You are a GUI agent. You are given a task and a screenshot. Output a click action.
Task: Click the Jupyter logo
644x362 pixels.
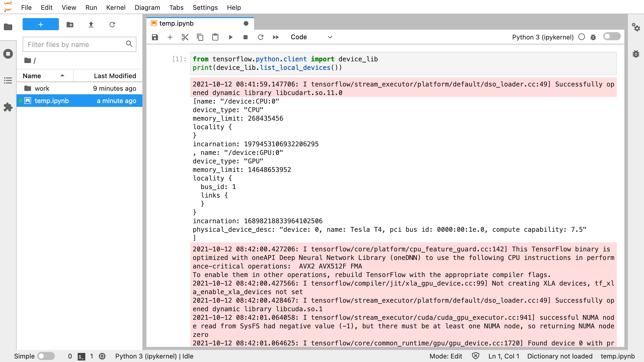coord(8,7)
